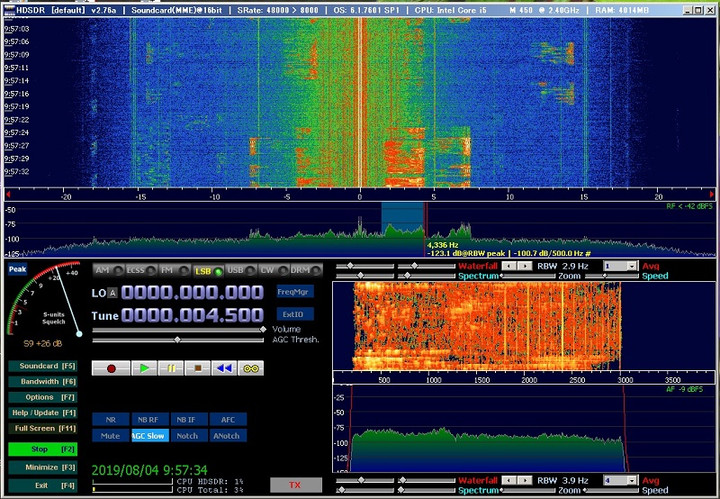
Task: Toggle the ANotch auto notch filter
Action: point(227,436)
